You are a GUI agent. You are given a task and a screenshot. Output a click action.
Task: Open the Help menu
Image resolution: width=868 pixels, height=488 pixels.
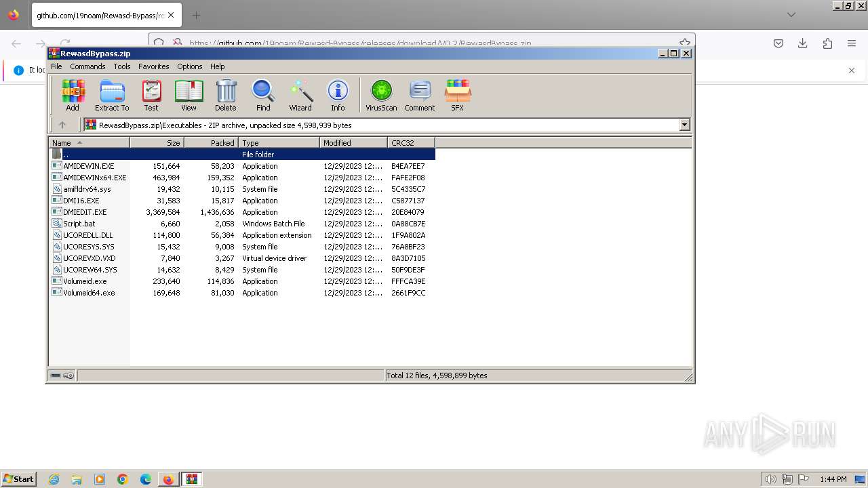click(x=218, y=66)
